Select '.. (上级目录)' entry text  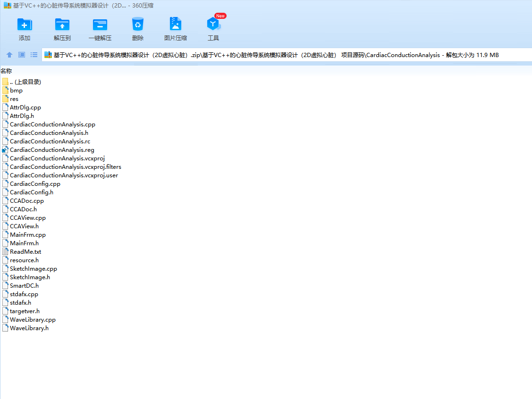pos(25,82)
